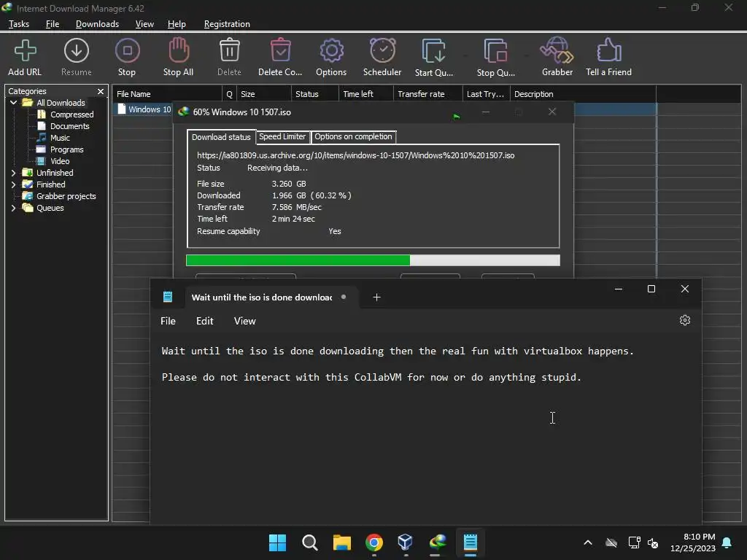Click the Resume toolbar icon
Screen dimensions: 747x560
[76, 50]
